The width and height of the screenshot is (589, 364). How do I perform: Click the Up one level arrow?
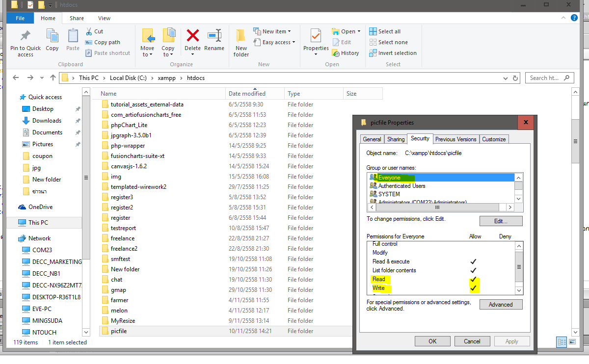click(53, 78)
